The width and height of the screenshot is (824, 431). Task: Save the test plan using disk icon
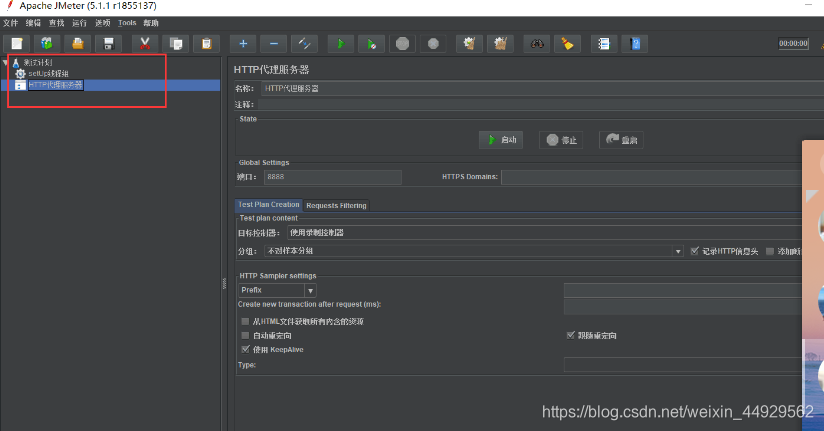tap(109, 44)
